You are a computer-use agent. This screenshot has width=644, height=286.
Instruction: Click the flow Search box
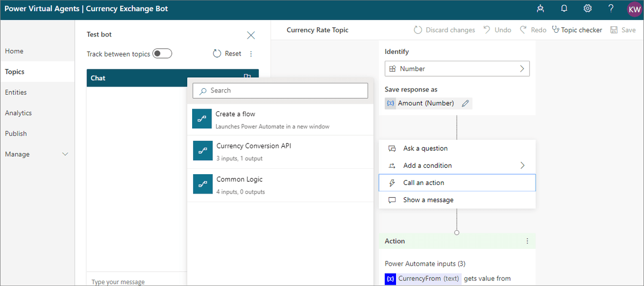[x=280, y=90]
